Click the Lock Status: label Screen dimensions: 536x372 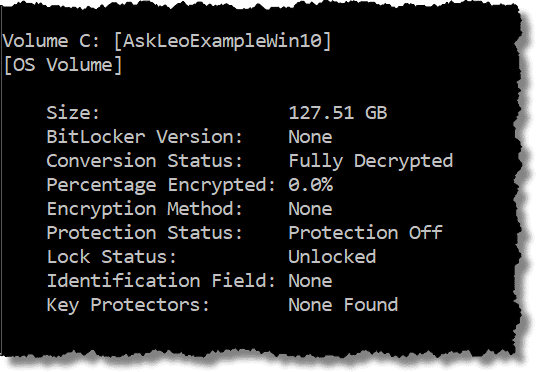coord(111,257)
